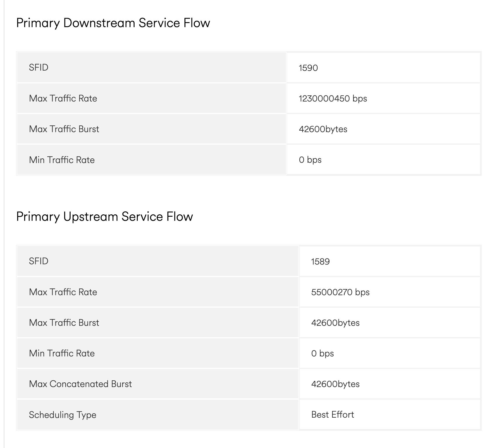Select the downstream Min Traffic Rate 0 bps value

(310, 160)
